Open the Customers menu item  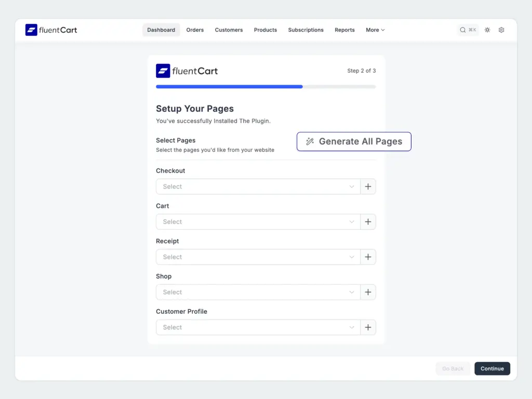pos(229,30)
